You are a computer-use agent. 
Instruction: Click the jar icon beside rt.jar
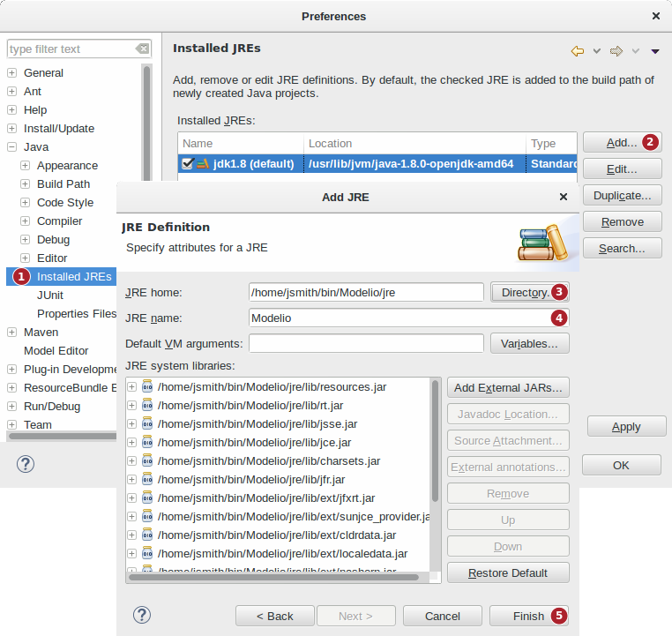(x=147, y=406)
